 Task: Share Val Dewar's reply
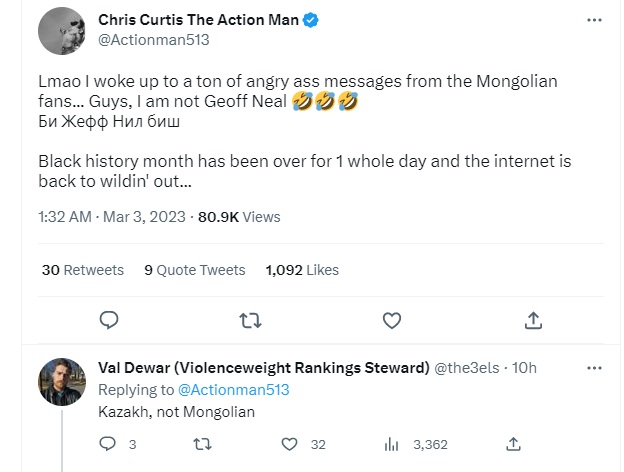[513, 443]
